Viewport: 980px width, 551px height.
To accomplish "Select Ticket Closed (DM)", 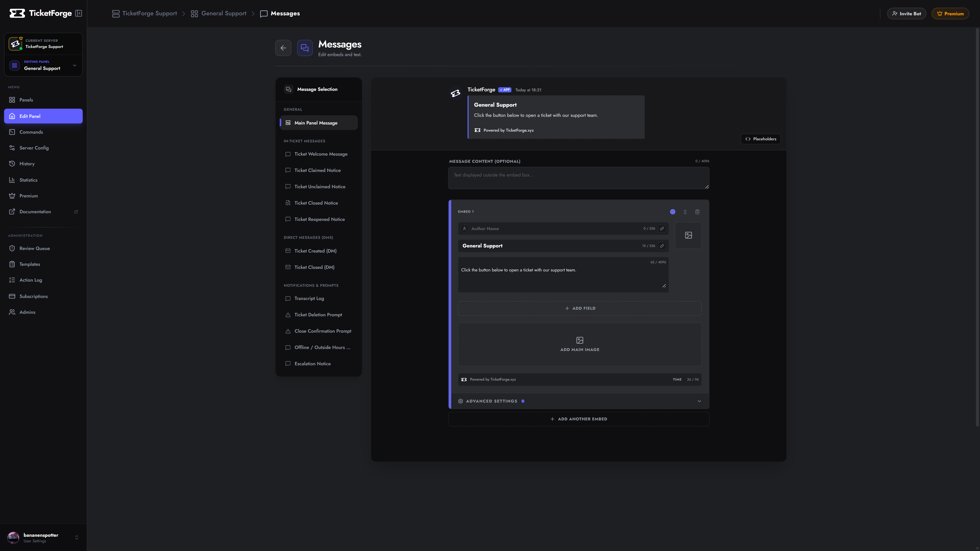I will click(x=319, y=267).
